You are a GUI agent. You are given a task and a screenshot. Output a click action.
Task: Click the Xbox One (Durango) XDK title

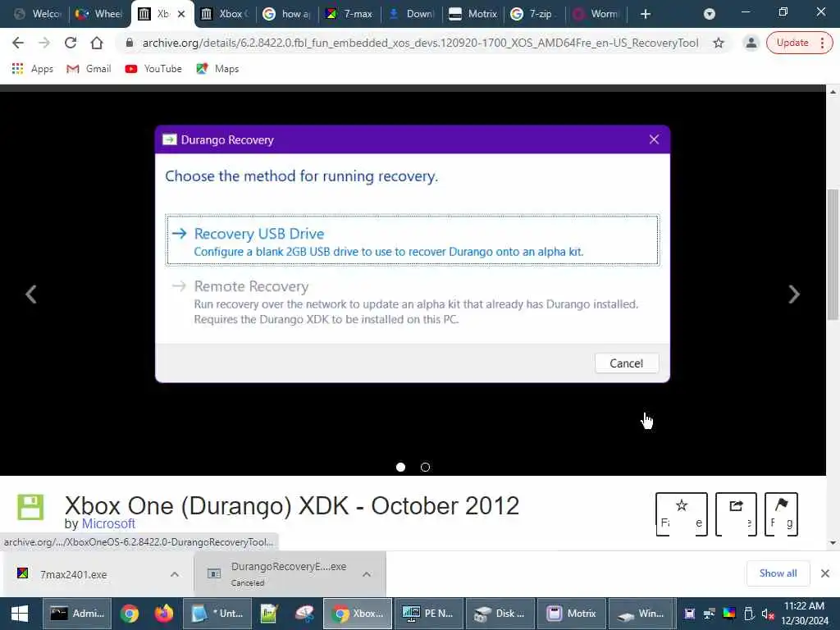pyautogui.click(x=292, y=505)
